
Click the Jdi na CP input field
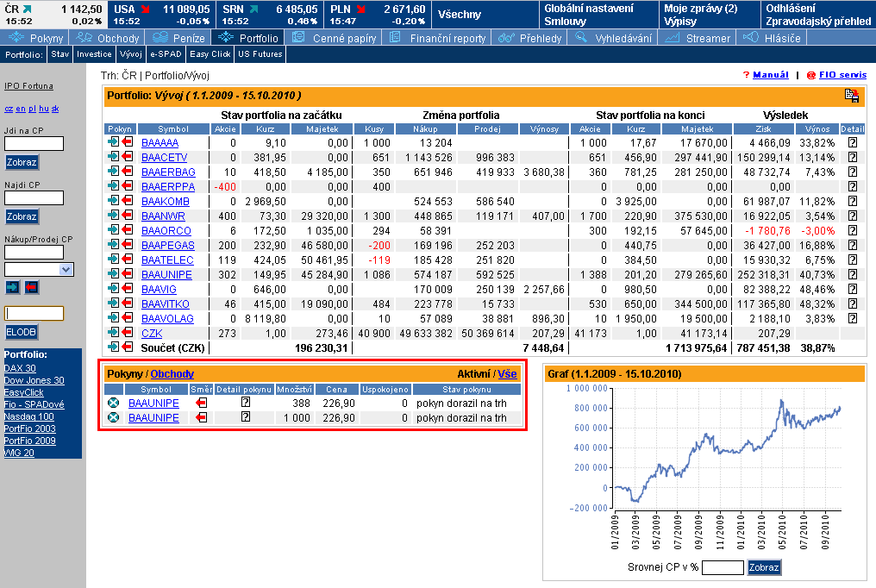34,143
